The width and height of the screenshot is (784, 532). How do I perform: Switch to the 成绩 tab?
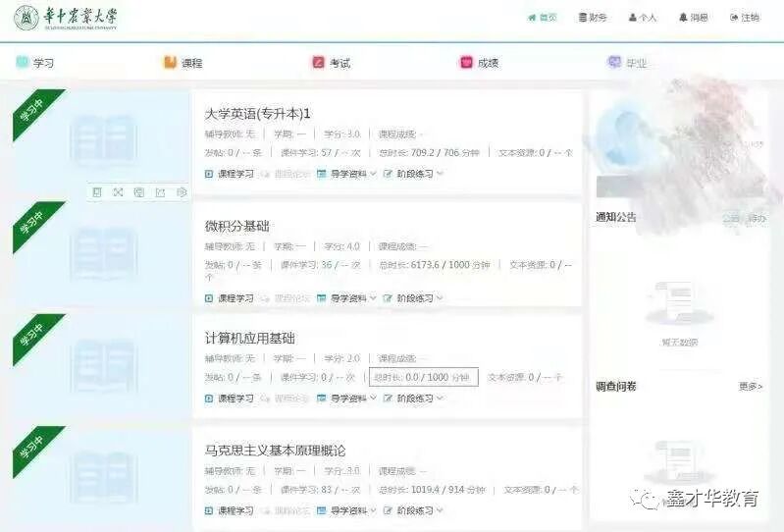479,63
